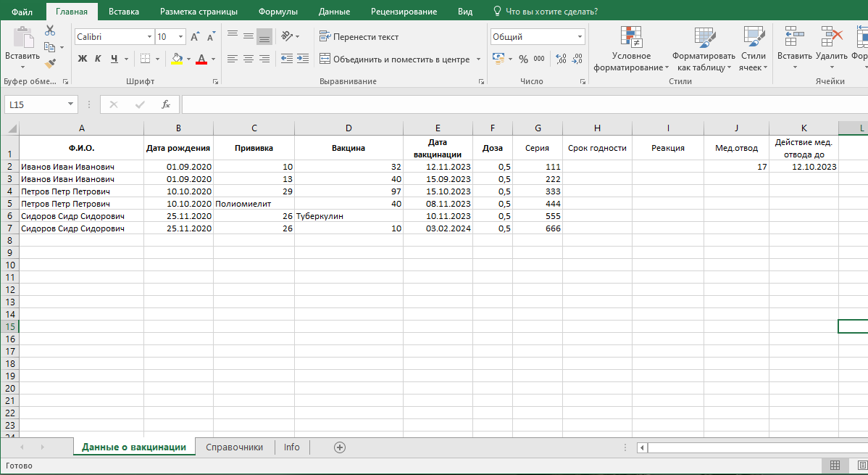The height and width of the screenshot is (475, 868).
Task: Open Стили ячеек gallery
Action: pos(753,49)
